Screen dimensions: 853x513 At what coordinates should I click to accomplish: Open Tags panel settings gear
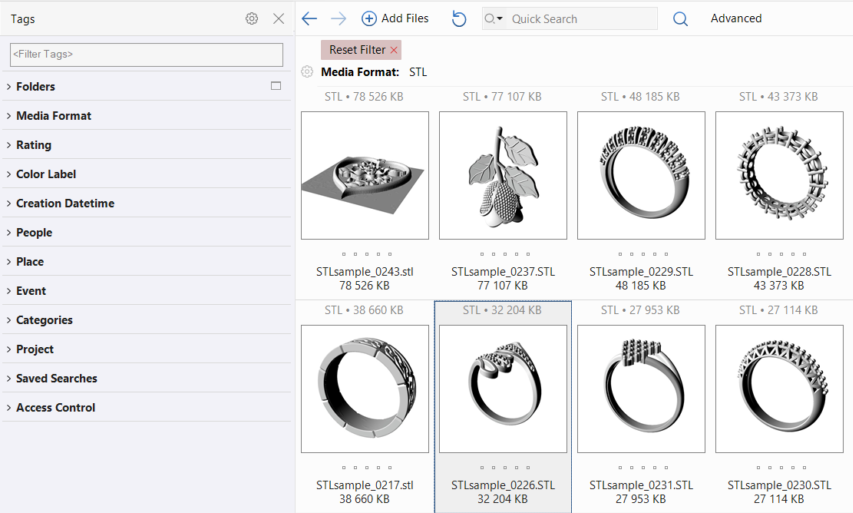click(252, 19)
